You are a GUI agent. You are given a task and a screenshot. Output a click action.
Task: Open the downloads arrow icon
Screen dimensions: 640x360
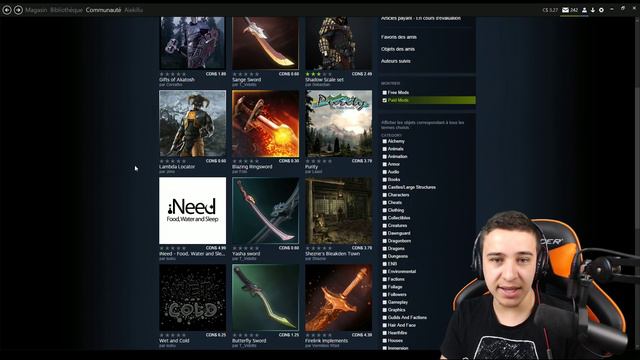click(x=593, y=10)
